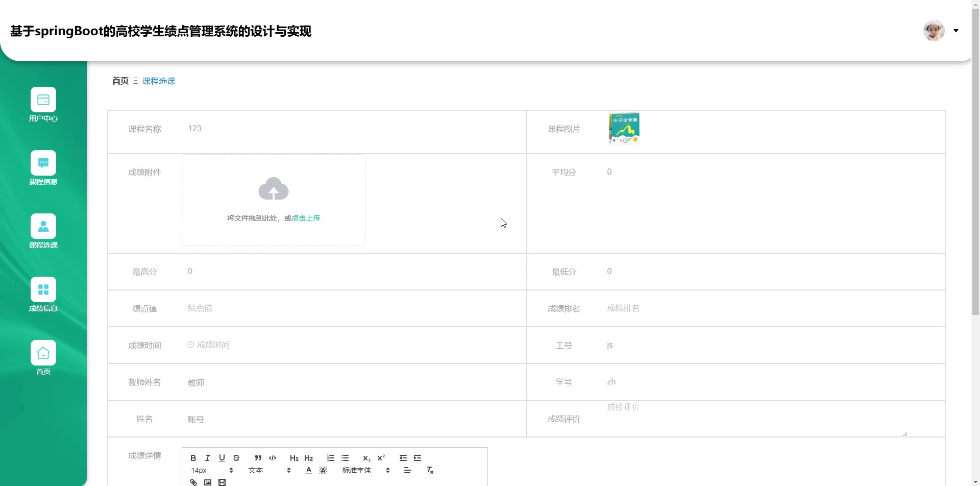Open 用户中心 in the sidebar
Image resolution: width=980 pixels, height=486 pixels.
[x=43, y=105]
